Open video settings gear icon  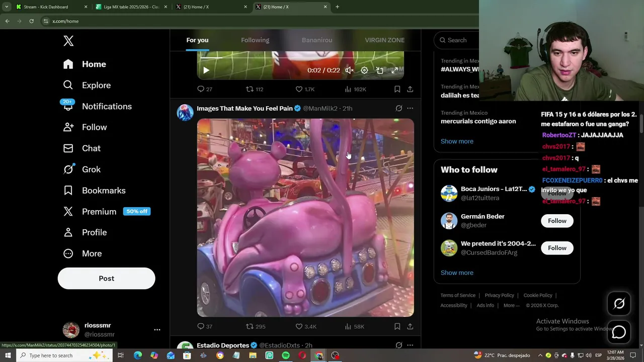coord(364,70)
